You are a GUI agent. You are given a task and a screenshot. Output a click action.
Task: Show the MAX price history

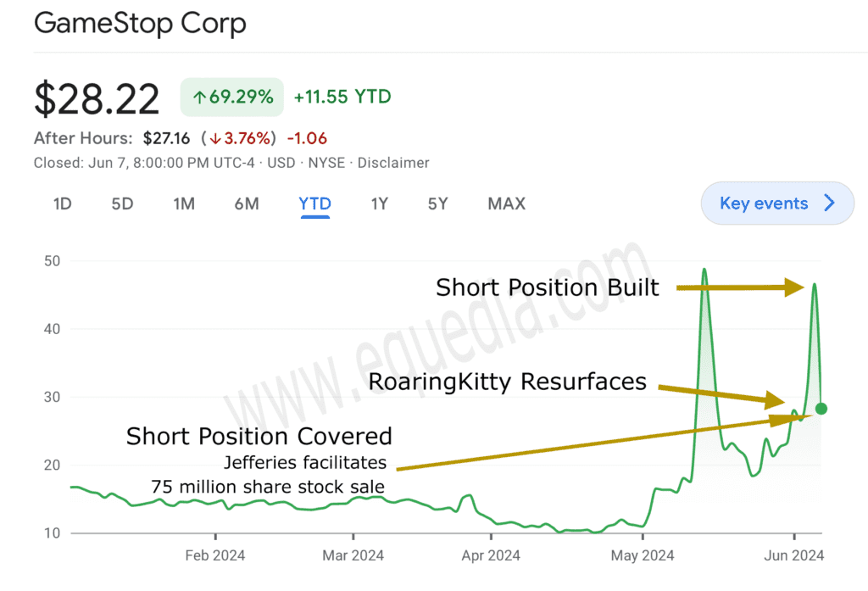pyautogui.click(x=507, y=204)
